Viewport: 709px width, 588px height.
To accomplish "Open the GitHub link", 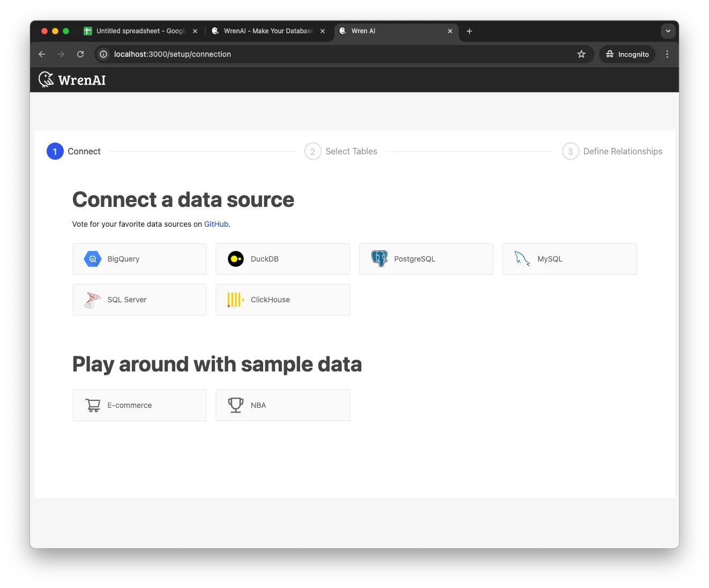I will (x=217, y=224).
